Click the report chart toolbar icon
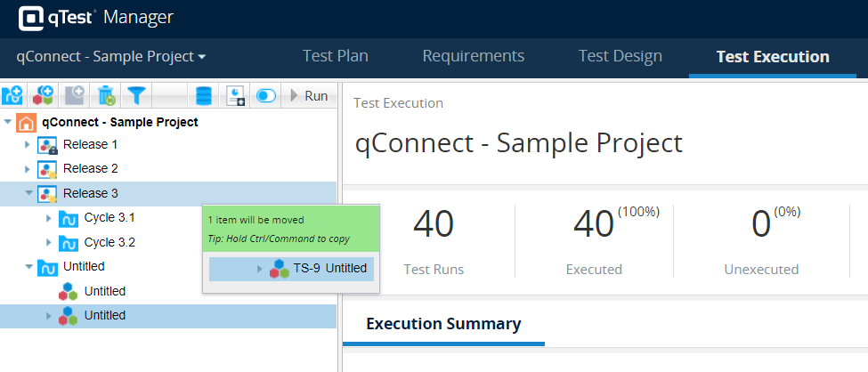Screen dimensions: 868x372 (236, 95)
